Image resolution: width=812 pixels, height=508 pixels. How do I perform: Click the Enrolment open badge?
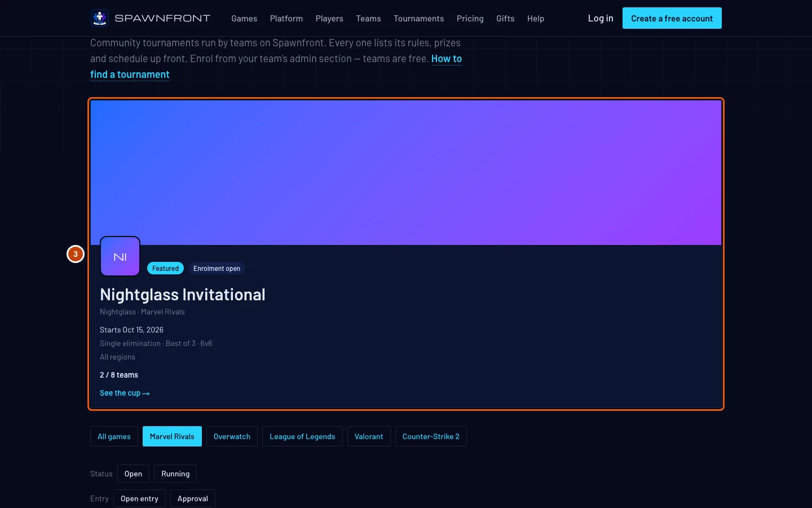click(x=217, y=269)
